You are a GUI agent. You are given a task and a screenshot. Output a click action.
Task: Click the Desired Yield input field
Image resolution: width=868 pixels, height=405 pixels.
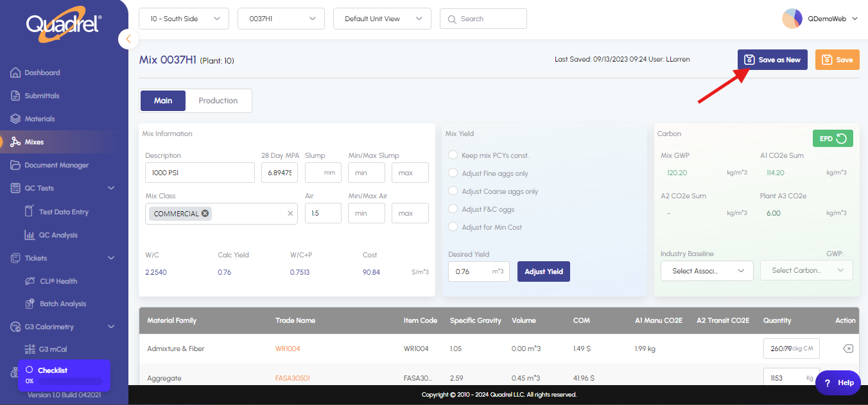[x=479, y=271]
